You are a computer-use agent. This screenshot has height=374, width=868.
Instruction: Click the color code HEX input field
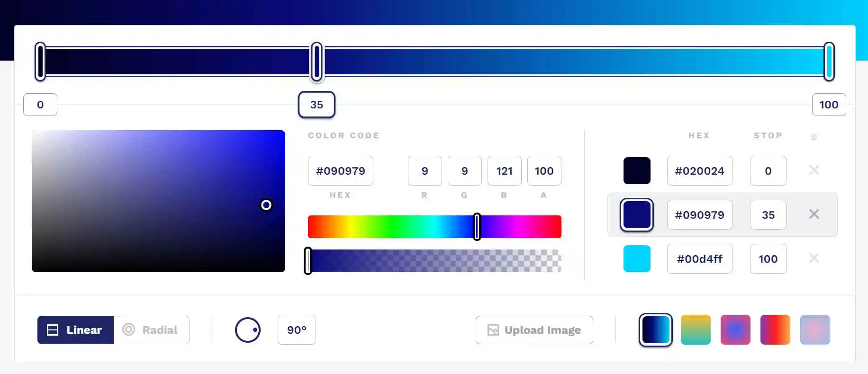point(340,171)
